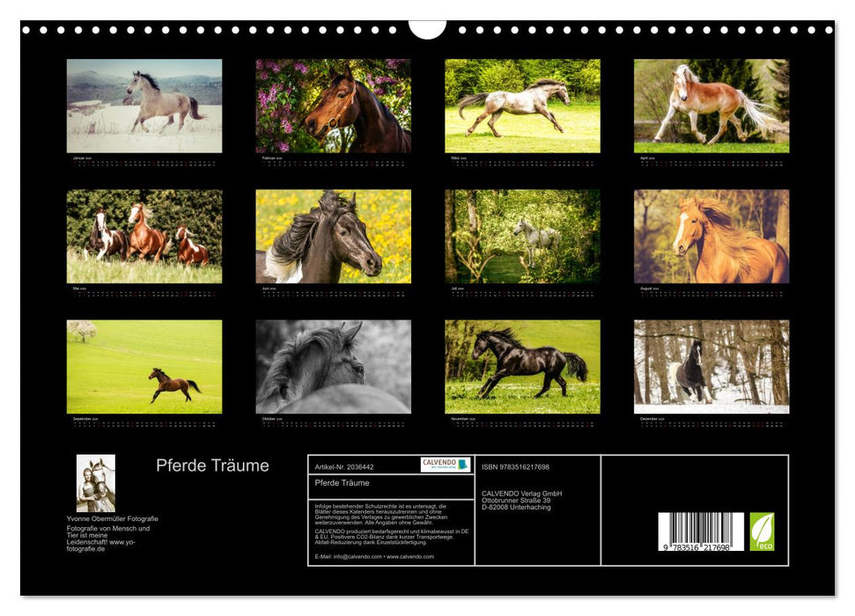Click the CALVENDO logo badge
The image size is (855, 616).
click(x=445, y=465)
